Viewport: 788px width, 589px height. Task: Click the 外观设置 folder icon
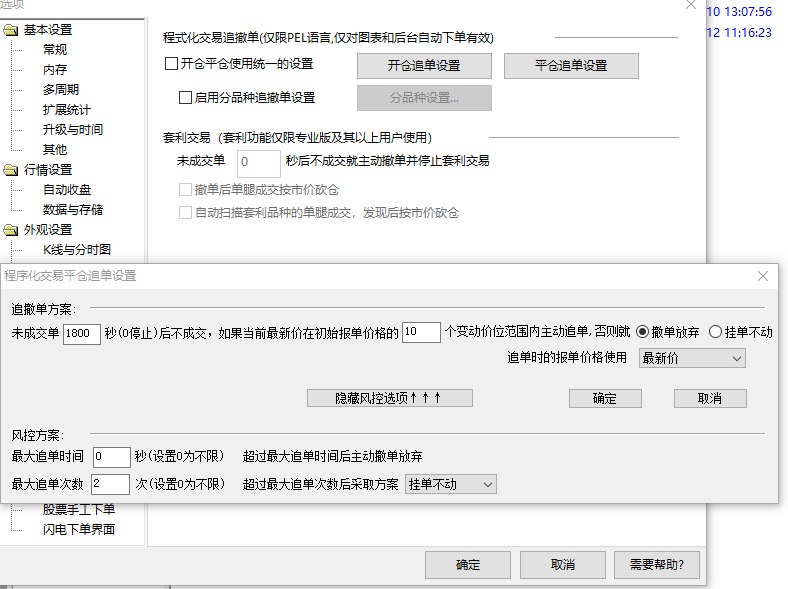point(10,230)
